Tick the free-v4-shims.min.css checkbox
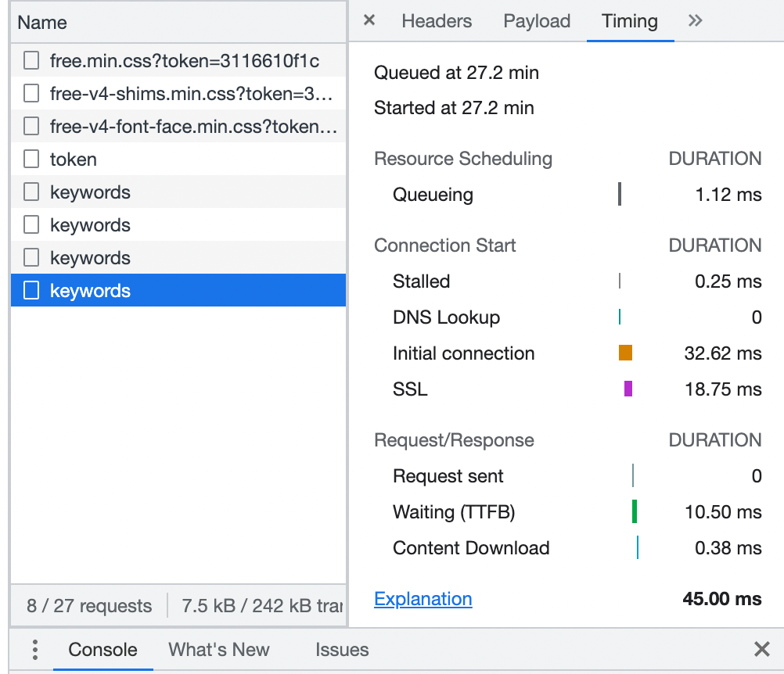The width and height of the screenshot is (784, 674). (31, 94)
